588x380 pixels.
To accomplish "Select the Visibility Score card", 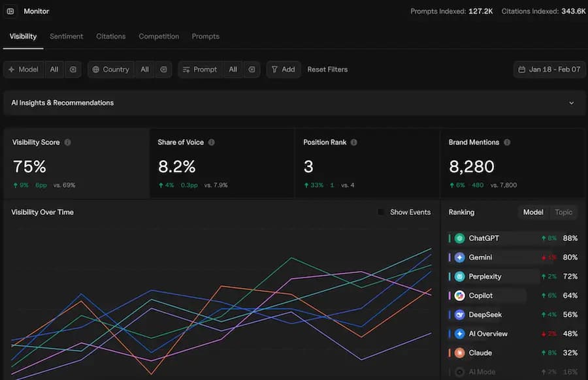I will pos(76,163).
